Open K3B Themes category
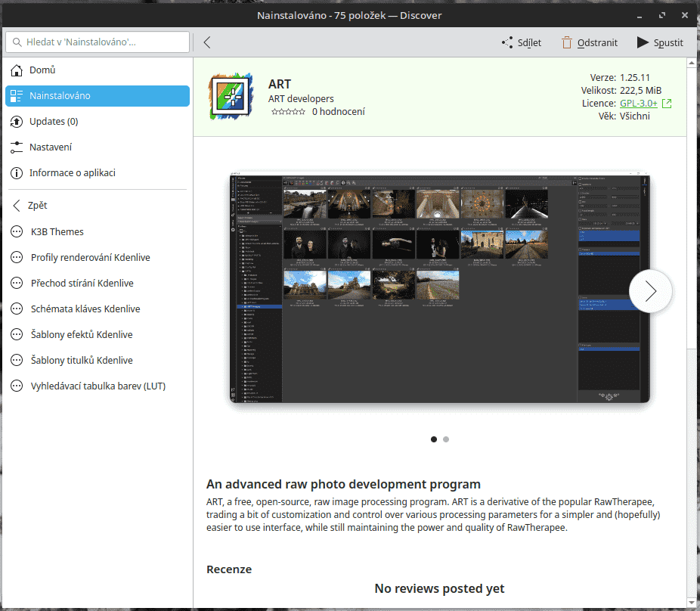The width and height of the screenshot is (700, 611). (98, 231)
